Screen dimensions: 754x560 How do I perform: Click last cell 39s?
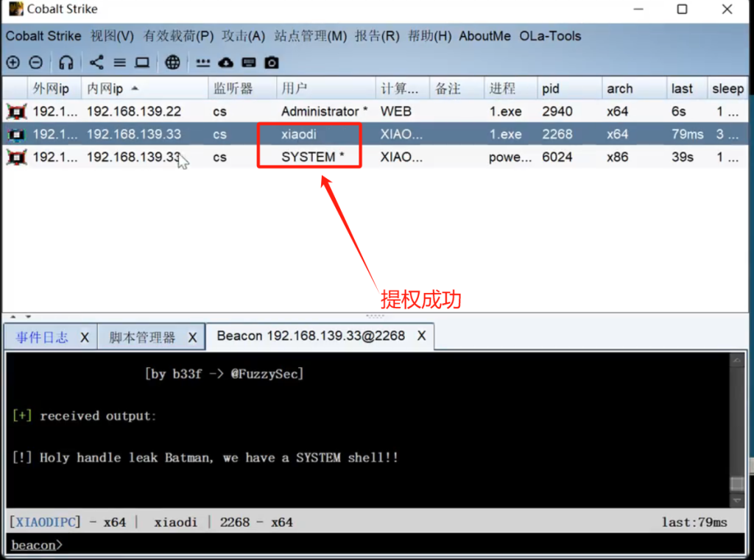point(683,157)
